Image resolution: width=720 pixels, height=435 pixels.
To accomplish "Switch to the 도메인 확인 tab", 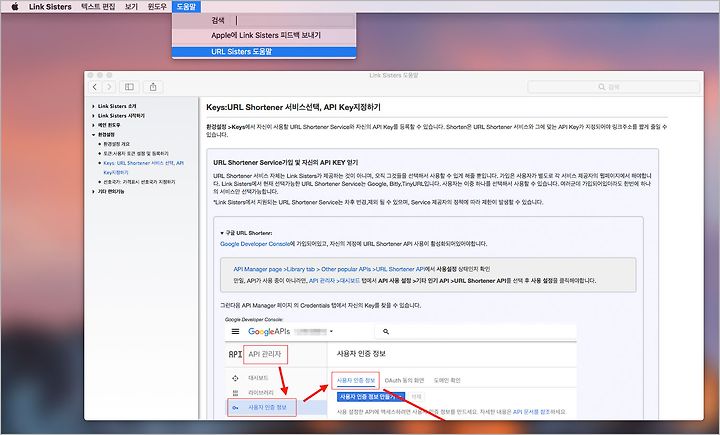I will point(447,381).
